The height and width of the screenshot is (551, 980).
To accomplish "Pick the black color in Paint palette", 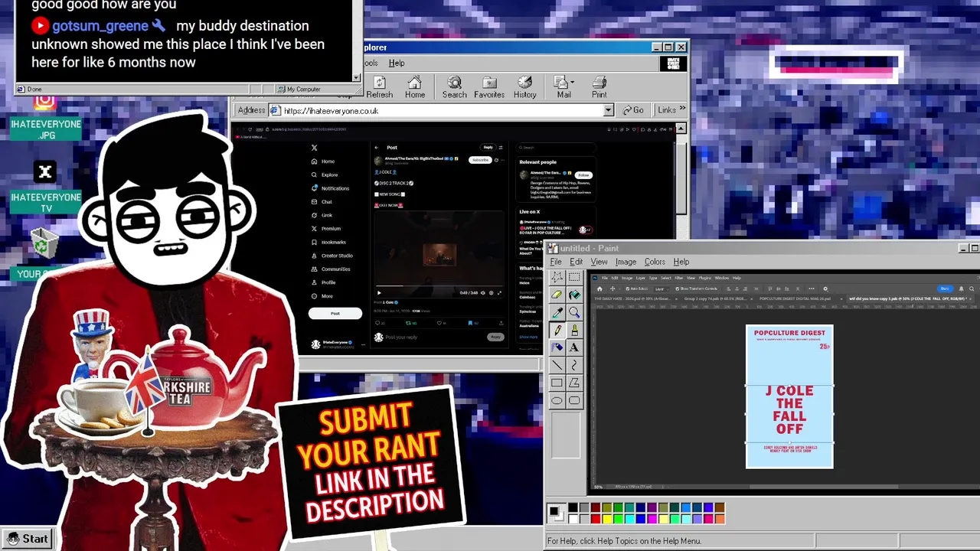I will (x=573, y=507).
